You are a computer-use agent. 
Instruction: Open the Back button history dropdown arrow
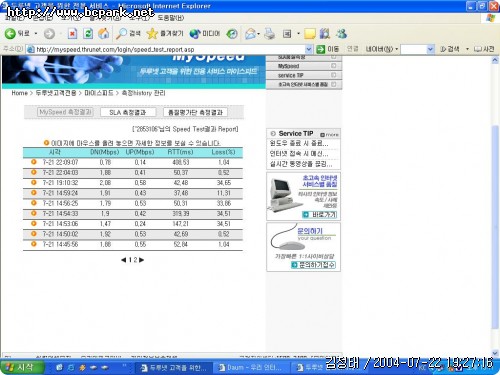36,34
